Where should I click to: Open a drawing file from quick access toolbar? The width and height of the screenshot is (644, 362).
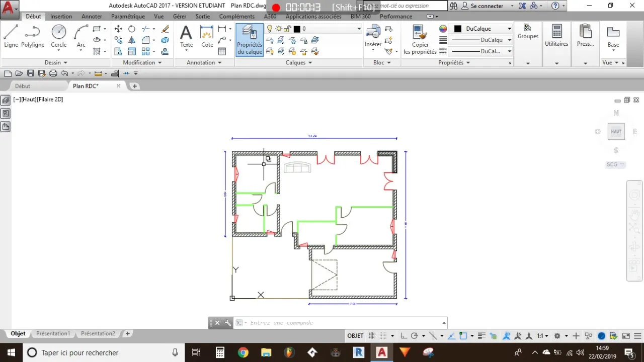(19, 73)
